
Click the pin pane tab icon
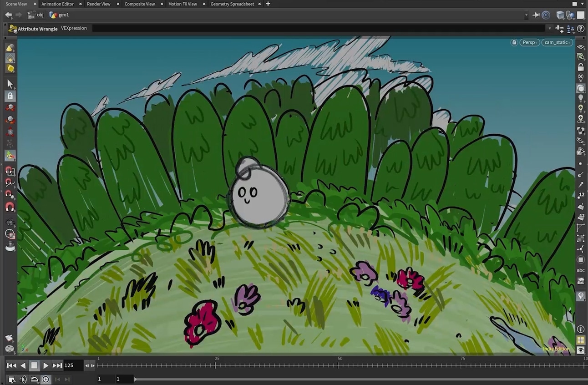536,15
